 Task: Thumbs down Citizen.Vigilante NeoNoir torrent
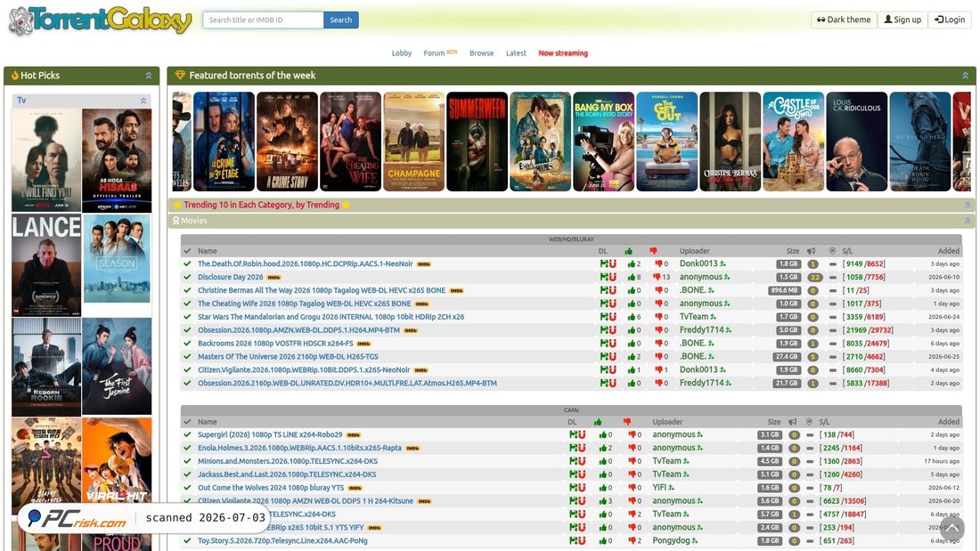657,370
